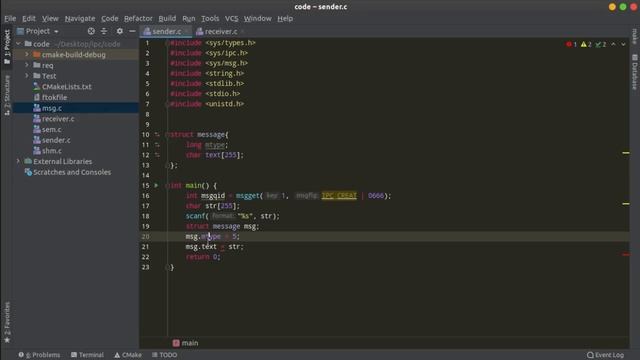Click the run gutter icon beside main

coord(156,185)
